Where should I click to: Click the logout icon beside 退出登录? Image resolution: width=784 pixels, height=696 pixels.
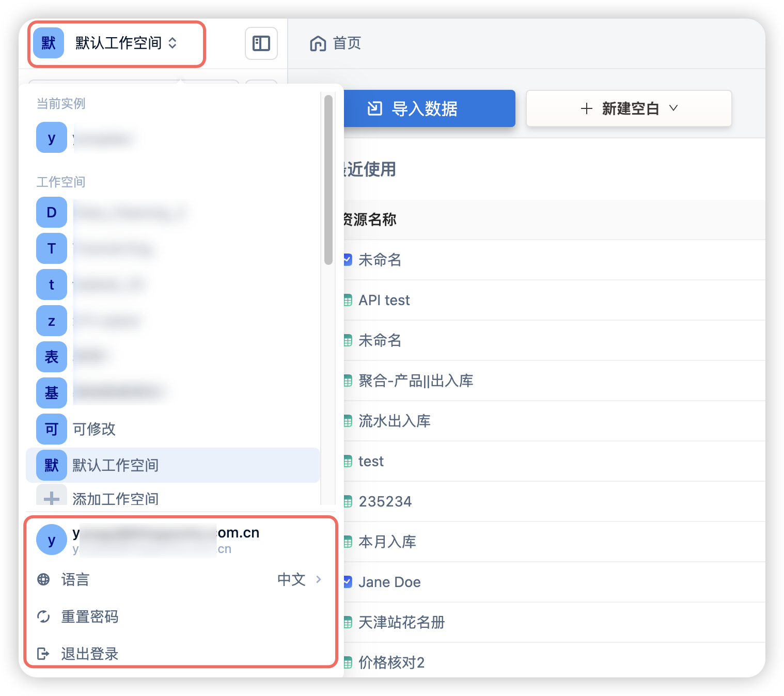coord(43,654)
